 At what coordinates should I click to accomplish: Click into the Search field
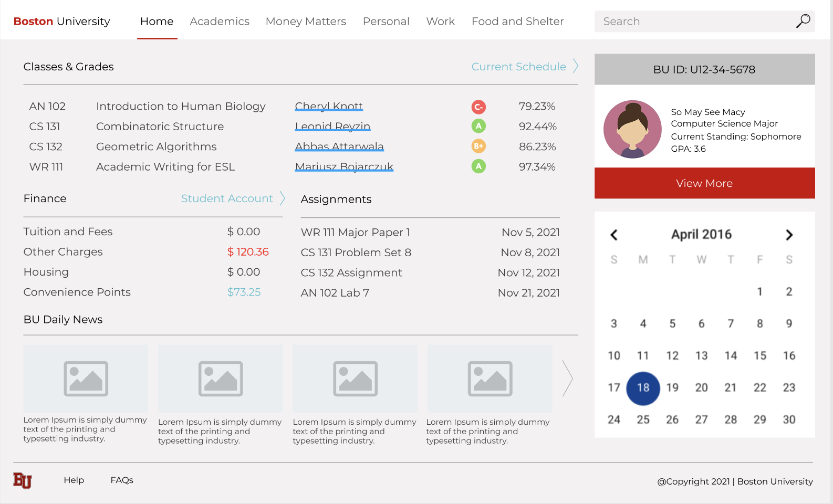click(x=693, y=22)
